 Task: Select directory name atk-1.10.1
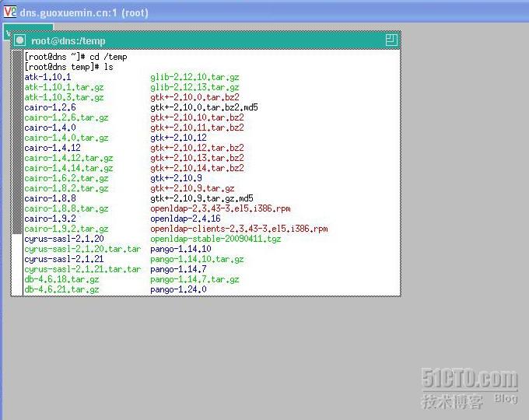click(47, 77)
